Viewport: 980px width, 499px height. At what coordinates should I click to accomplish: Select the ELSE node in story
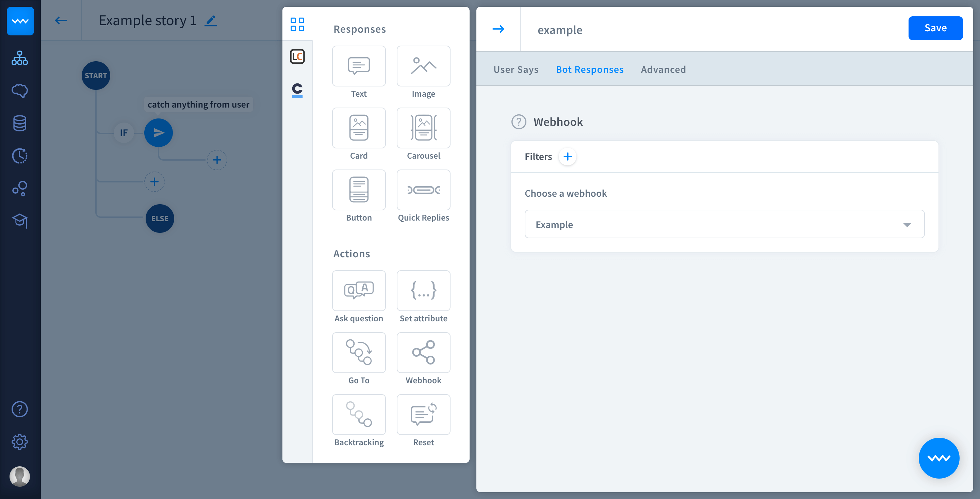(x=160, y=219)
